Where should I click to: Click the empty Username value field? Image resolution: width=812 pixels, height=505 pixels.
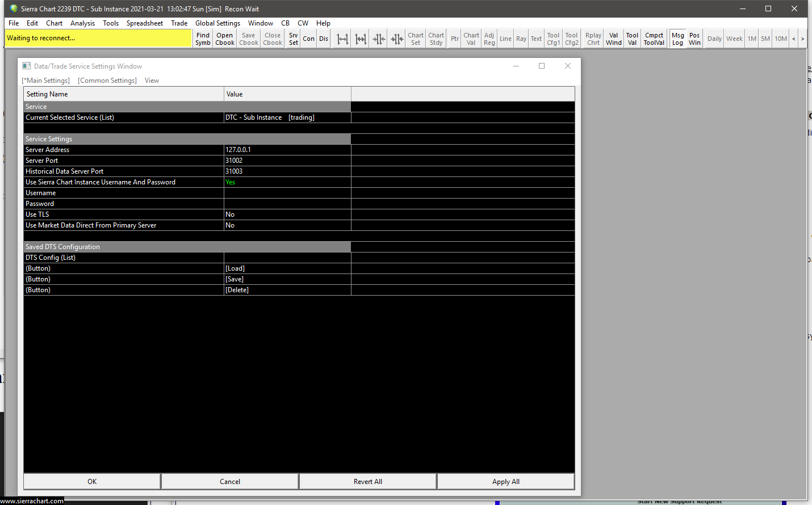tap(287, 193)
